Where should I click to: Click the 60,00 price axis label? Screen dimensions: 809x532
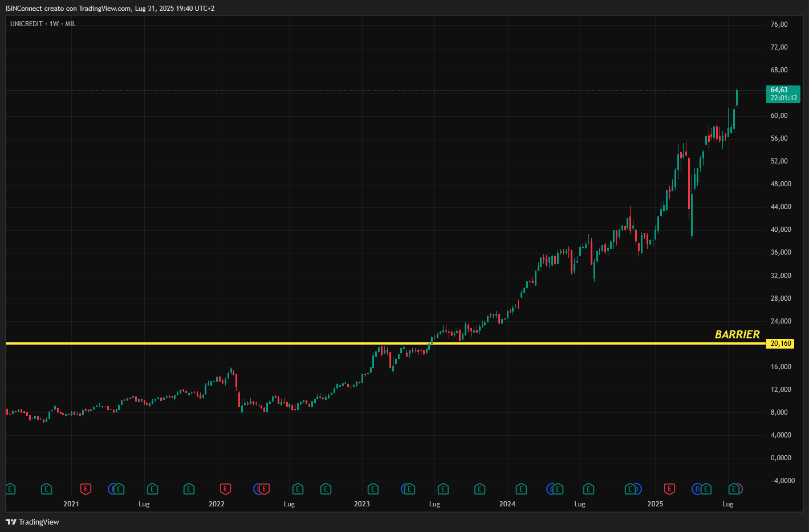(x=779, y=116)
